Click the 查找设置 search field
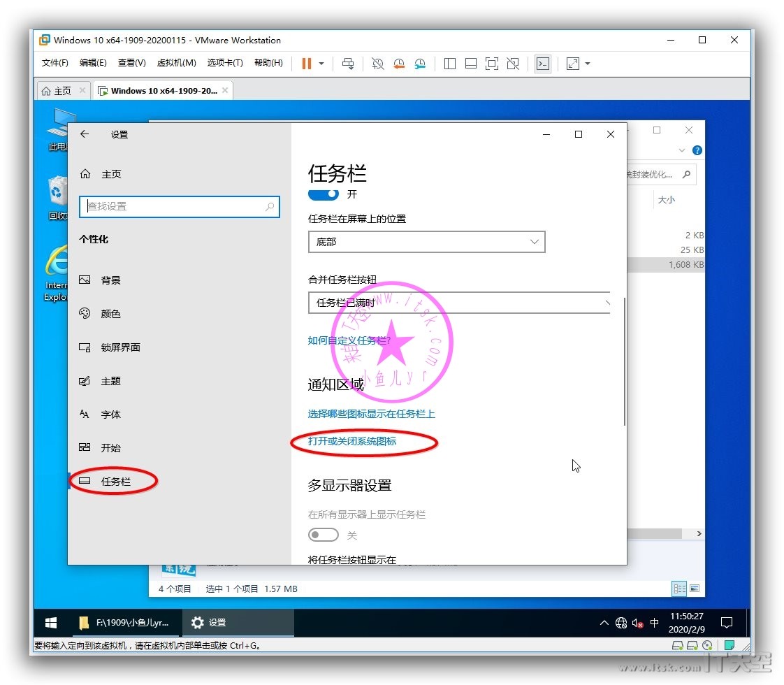The image size is (784, 685). click(180, 206)
